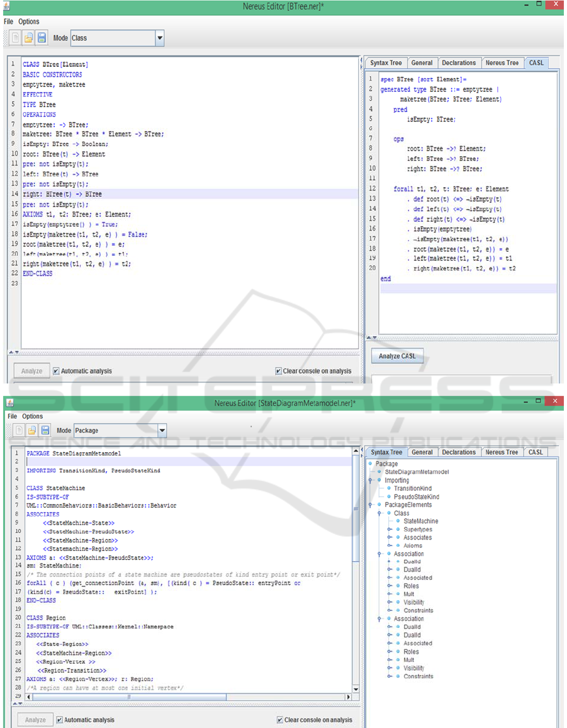567x728 pixels.
Task: Open Options menu in BTree window
Action: (x=29, y=21)
